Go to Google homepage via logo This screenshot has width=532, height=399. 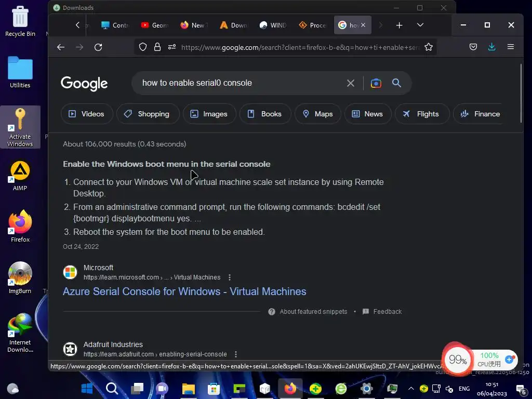click(84, 84)
